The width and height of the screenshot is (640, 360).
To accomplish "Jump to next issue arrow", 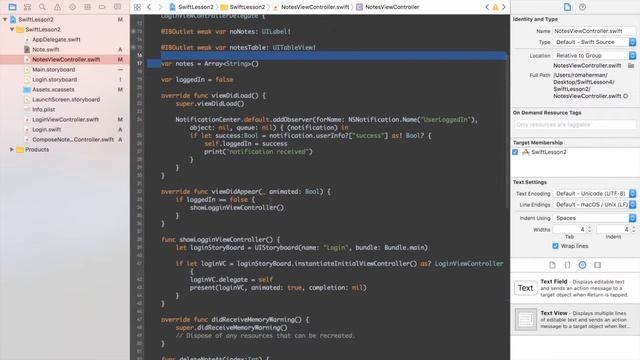I will pyautogui.click(x=504, y=7).
